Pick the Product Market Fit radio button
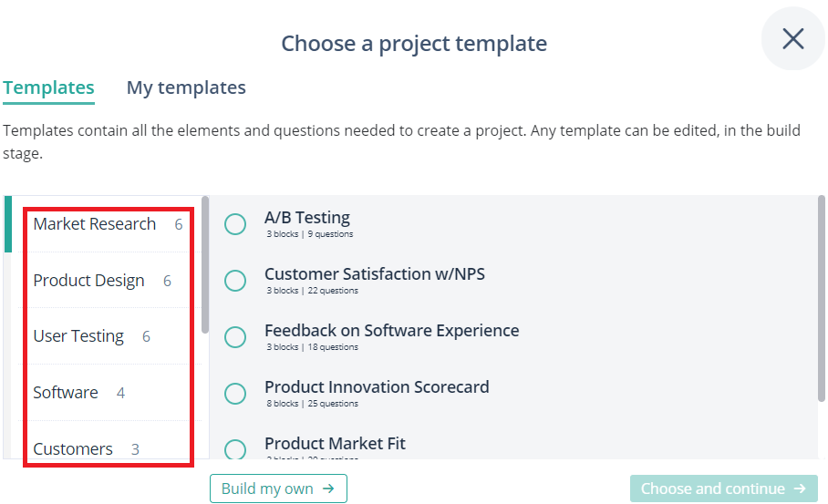 tap(235, 449)
